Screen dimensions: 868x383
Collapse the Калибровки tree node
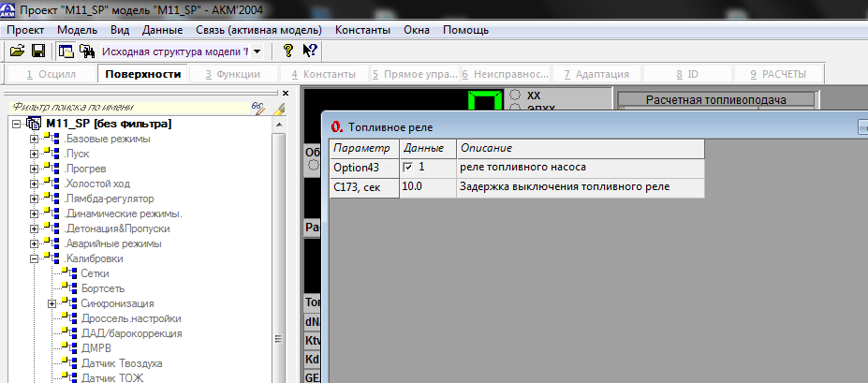click(x=34, y=258)
